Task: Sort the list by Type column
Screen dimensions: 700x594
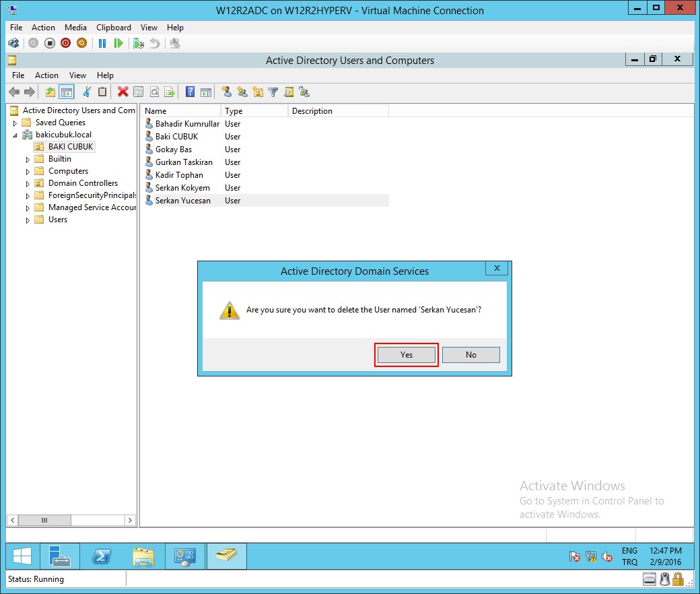Action: click(x=254, y=110)
